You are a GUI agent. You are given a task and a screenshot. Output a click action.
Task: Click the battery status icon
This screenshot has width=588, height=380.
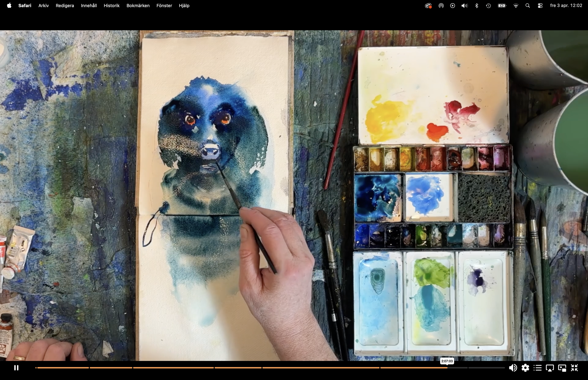click(x=502, y=6)
